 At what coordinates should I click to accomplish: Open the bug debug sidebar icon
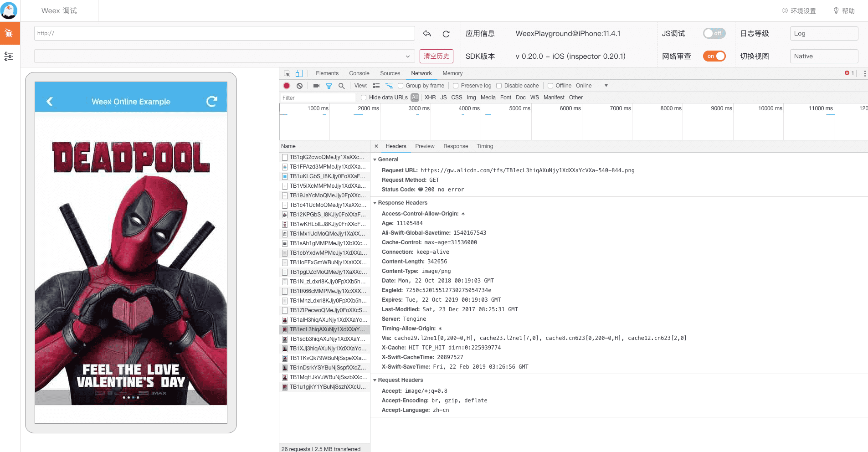coord(9,33)
